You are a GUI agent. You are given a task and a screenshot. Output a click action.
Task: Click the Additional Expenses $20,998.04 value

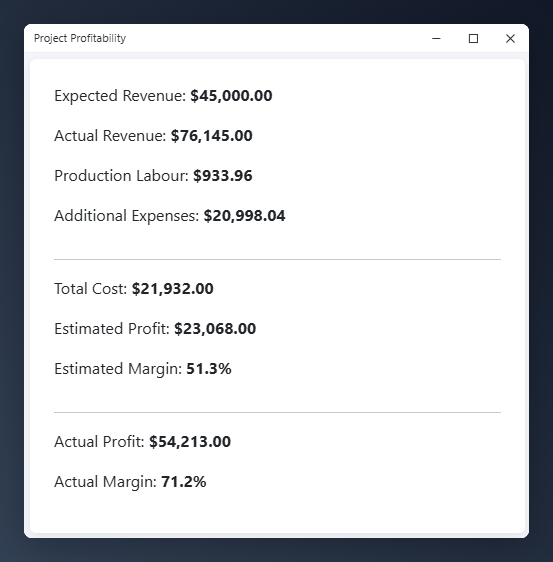[x=244, y=216]
